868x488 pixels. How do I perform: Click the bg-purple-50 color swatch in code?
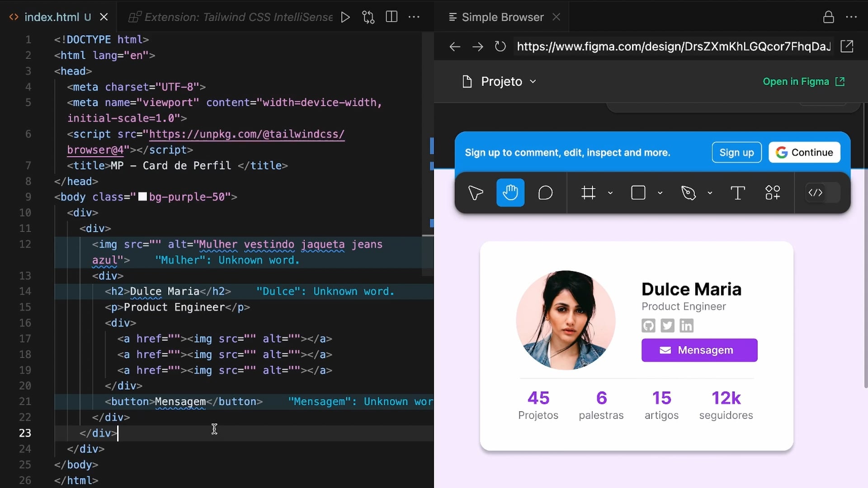click(142, 197)
